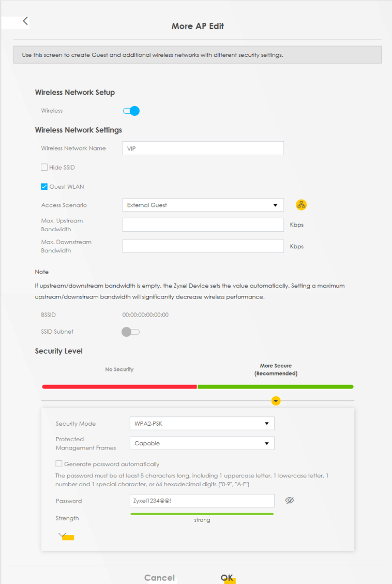Screen dimensions: 392x584
Task: Check the Hide SSID checkbox
Action: click(44, 168)
